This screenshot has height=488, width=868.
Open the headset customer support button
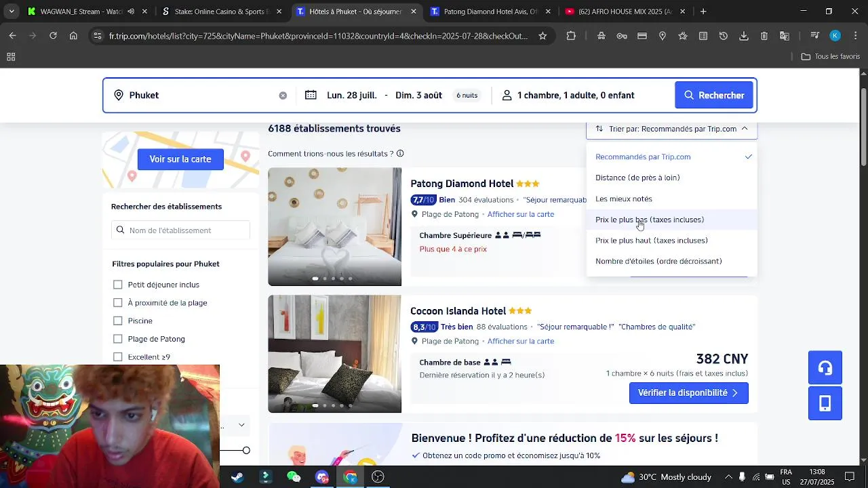[825, 368]
